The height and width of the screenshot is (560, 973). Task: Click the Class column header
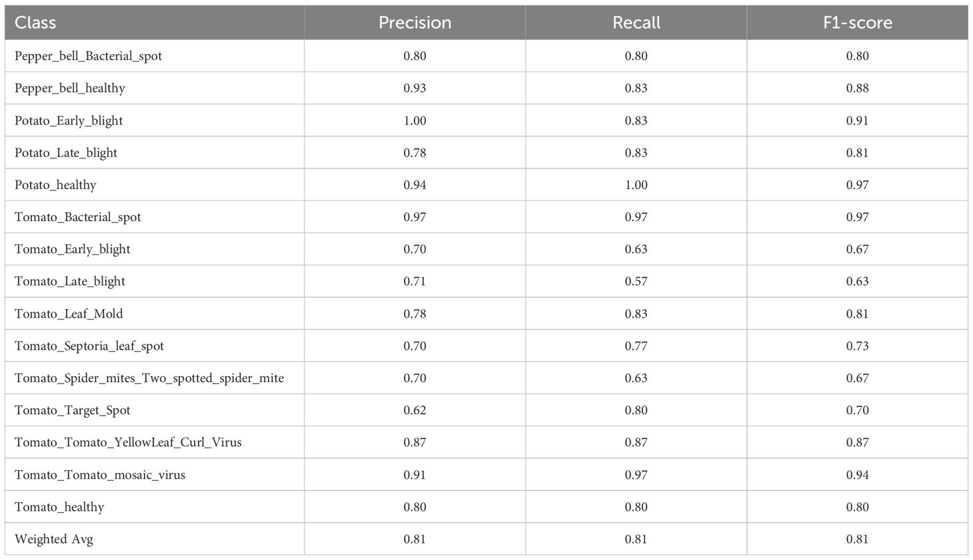(35, 23)
